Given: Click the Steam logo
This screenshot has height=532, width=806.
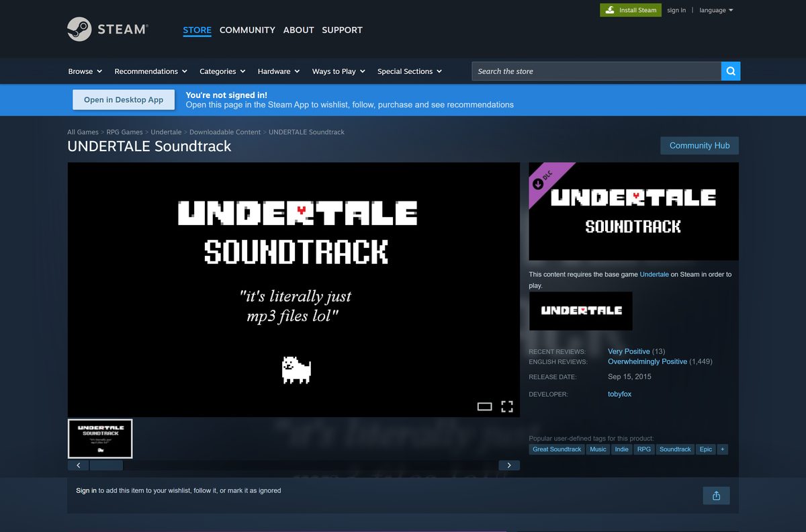Looking at the screenshot, I should [x=107, y=29].
